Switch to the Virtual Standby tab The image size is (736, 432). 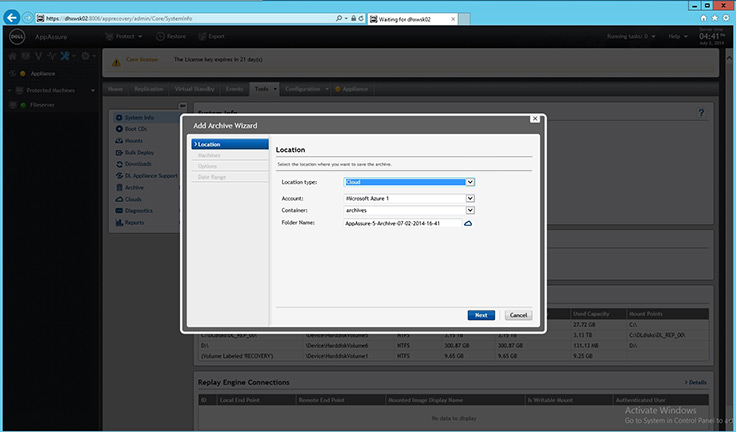[x=194, y=89]
